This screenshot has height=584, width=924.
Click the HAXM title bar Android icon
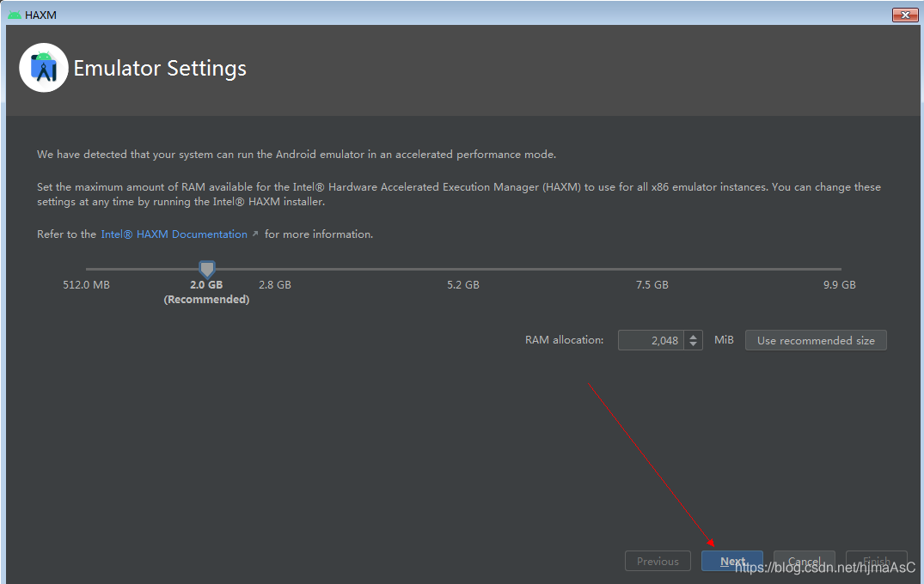pyautogui.click(x=15, y=15)
